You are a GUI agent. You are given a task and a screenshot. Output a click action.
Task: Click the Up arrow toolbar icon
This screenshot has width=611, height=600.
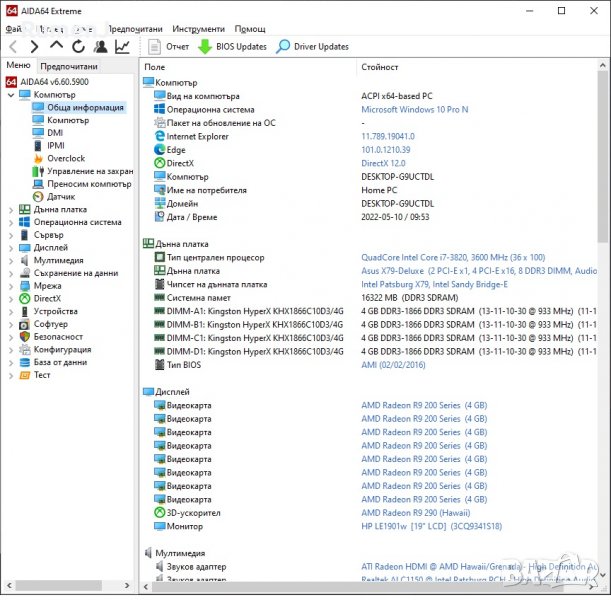pyautogui.click(x=56, y=47)
